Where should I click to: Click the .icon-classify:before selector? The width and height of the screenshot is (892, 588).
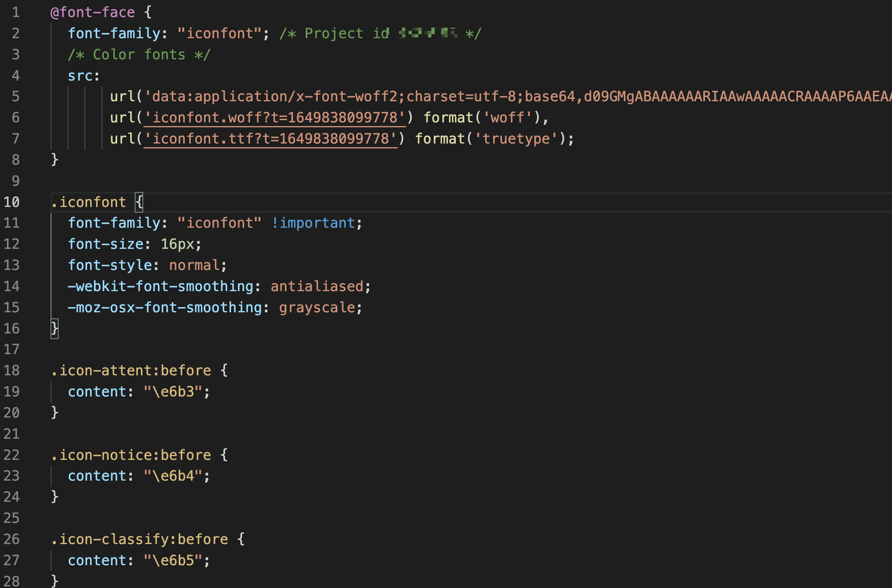140,539
